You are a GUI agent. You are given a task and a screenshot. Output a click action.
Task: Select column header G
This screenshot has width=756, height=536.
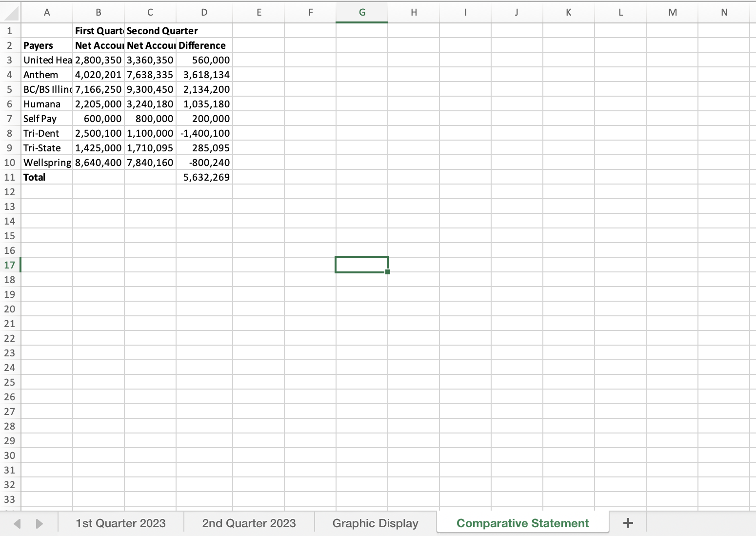click(x=362, y=12)
